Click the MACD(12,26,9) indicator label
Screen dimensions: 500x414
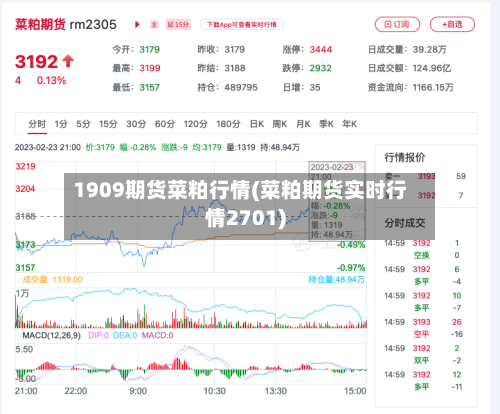pos(51,335)
